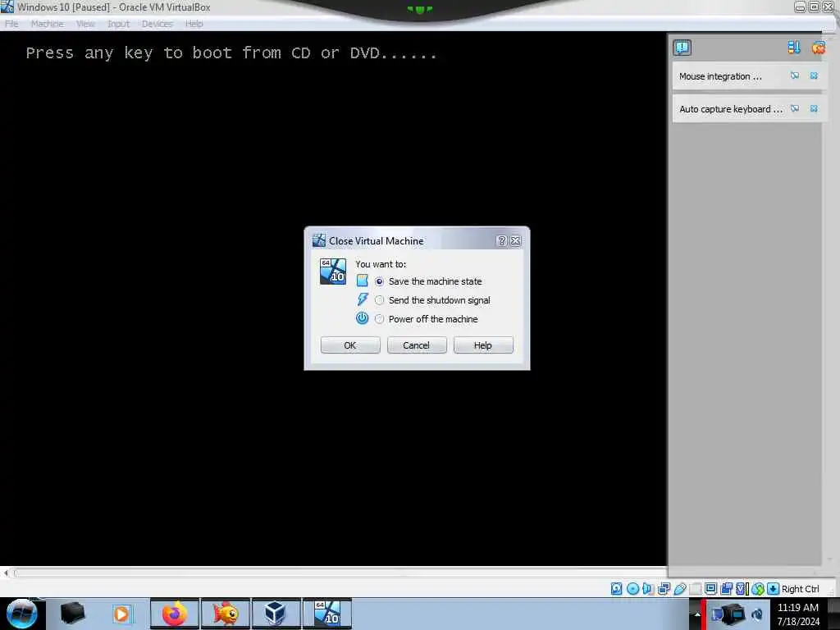
Task: Click Cancel in Close Virtual Machine dialog
Action: (x=416, y=345)
